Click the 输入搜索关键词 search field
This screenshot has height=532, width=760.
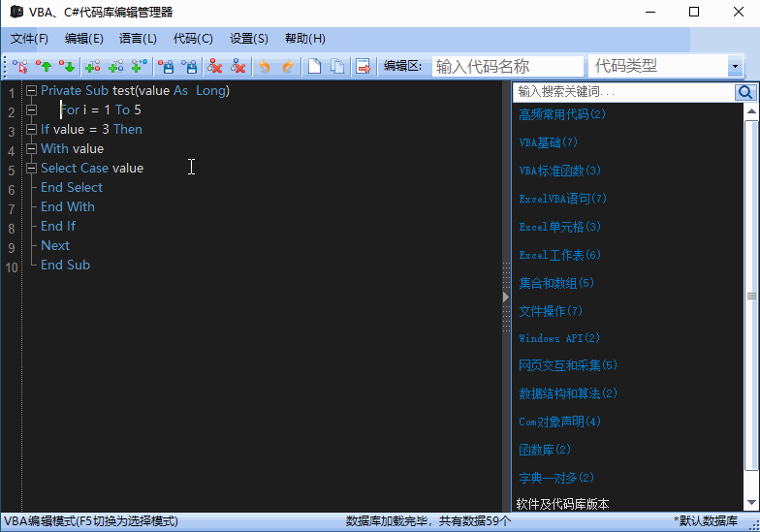click(x=624, y=91)
